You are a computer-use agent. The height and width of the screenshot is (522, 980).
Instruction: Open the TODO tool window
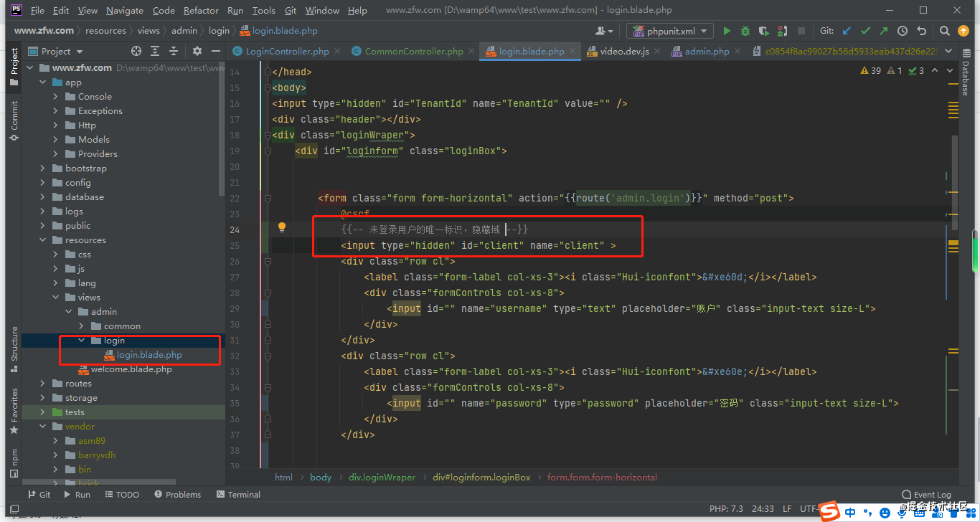point(122,494)
